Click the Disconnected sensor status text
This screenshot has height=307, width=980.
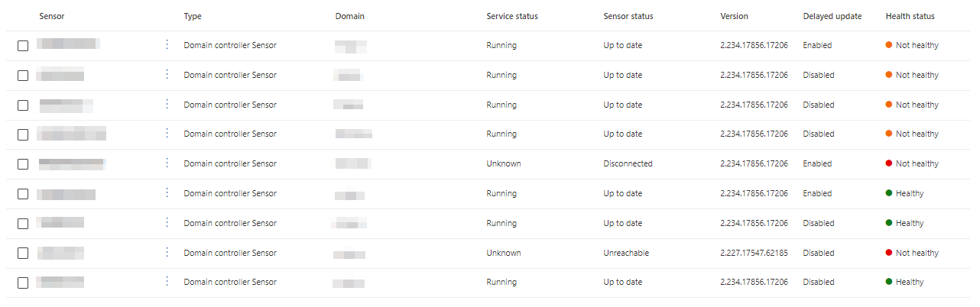[628, 163]
